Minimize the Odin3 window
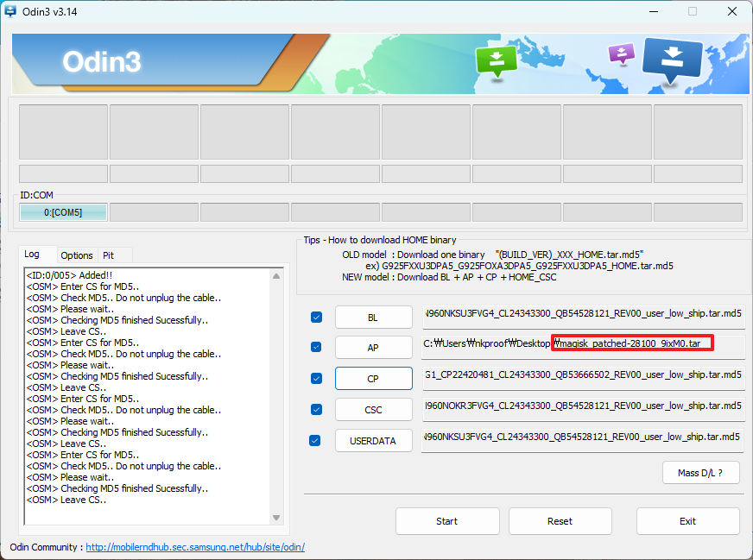This screenshot has height=560, width=753. (x=654, y=11)
